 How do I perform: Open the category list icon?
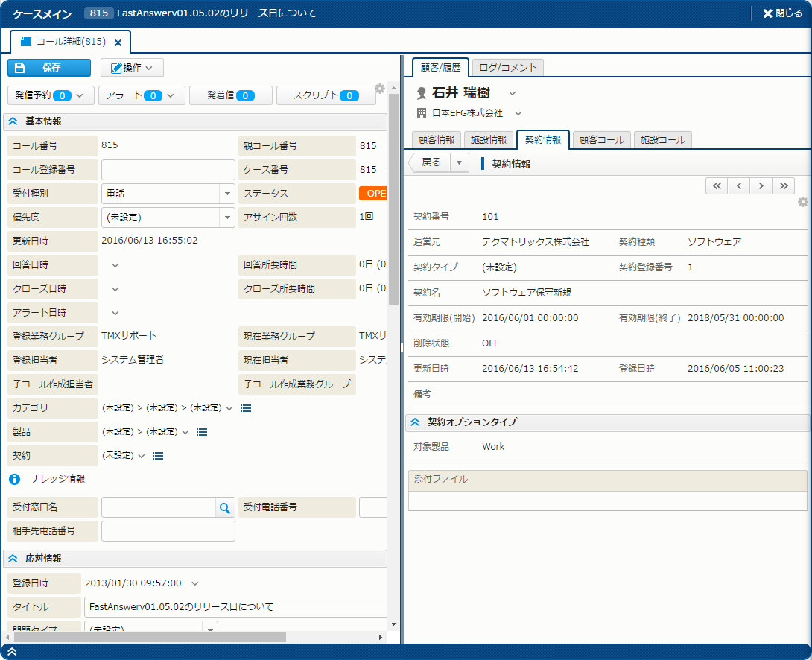(246, 408)
